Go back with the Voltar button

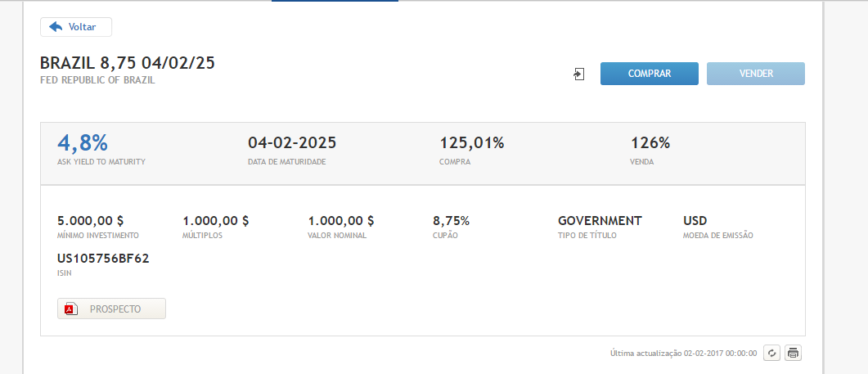point(76,27)
